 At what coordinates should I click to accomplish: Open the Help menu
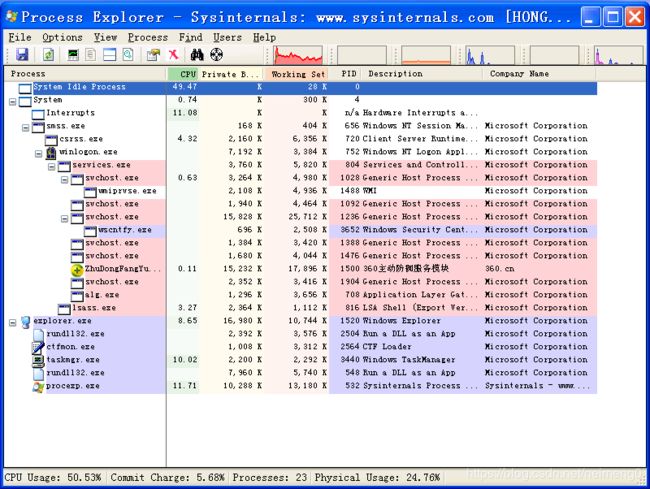point(264,37)
